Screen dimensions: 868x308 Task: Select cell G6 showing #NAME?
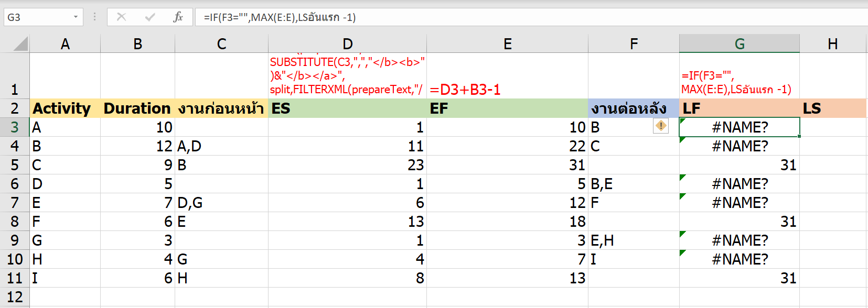point(740,184)
